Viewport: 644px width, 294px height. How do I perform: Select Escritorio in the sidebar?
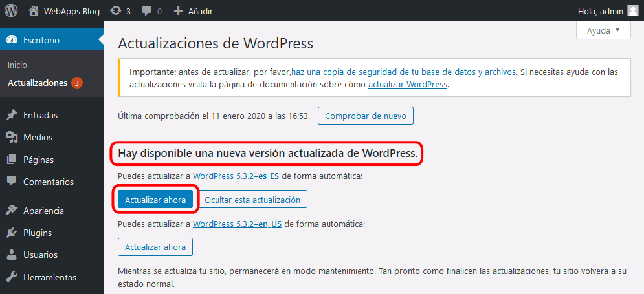(52, 40)
